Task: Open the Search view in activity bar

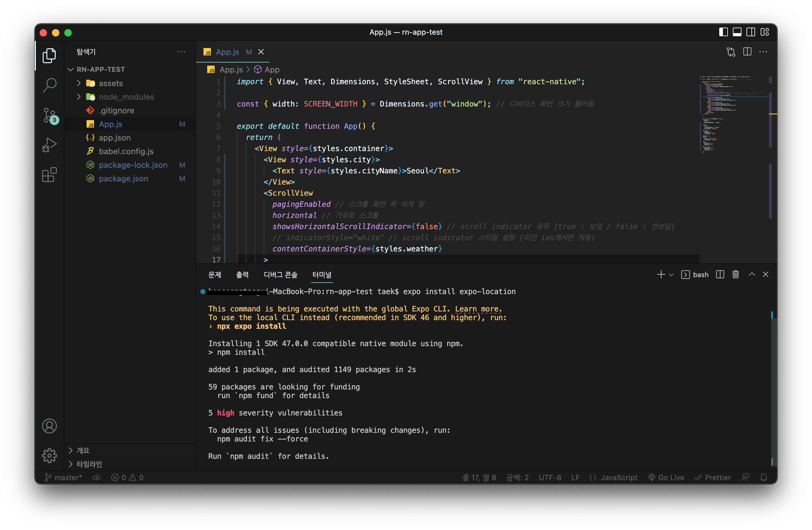Action: tap(49, 85)
